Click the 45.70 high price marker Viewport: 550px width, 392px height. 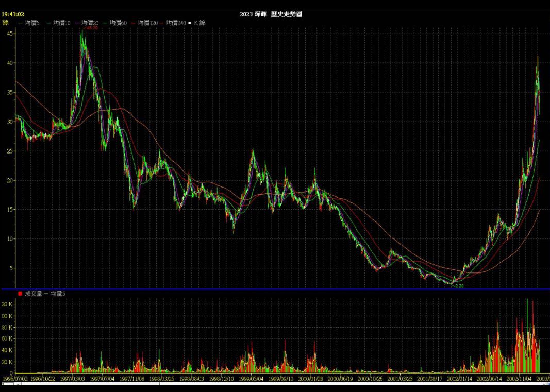[92, 28]
